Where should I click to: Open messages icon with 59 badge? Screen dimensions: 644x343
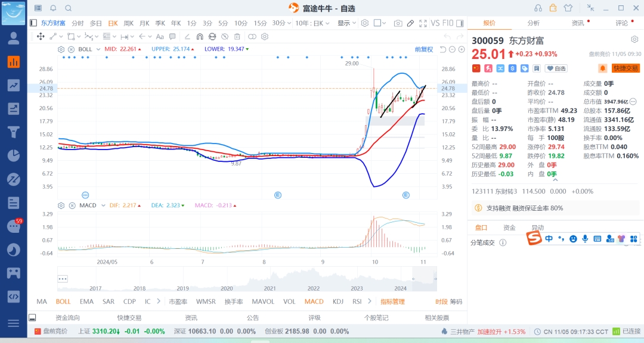tap(14, 226)
